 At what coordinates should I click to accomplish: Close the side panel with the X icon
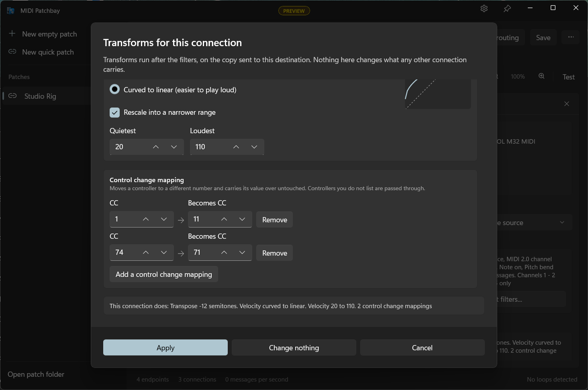click(x=567, y=104)
